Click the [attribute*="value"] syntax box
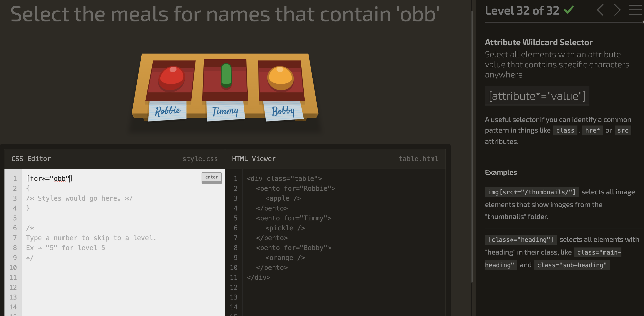 click(537, 96)
